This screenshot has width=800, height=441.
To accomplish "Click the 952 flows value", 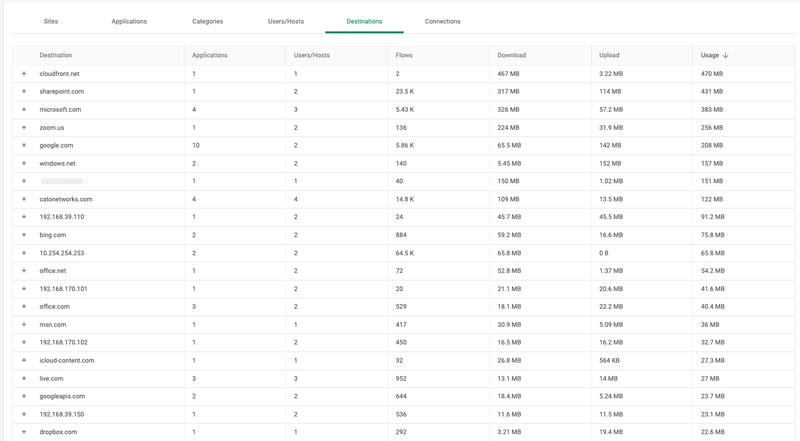I will click(x=401, y=379).
